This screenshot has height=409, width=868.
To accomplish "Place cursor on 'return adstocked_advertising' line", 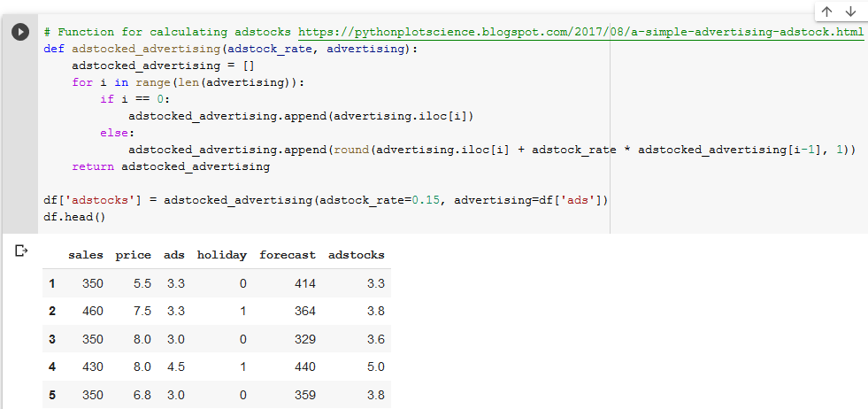I will click(x=171, y=166).
